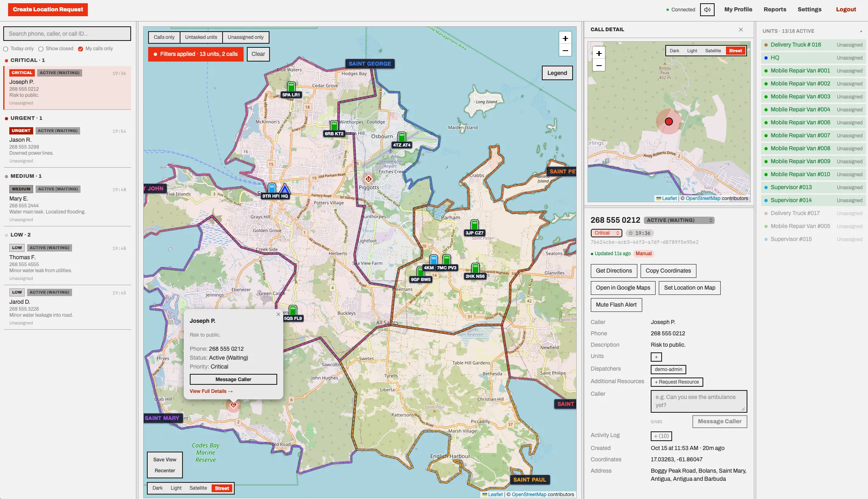Click the caller message text area
Image resolution: width=868 pixels, height=499 pixels.
pos(699,401)
